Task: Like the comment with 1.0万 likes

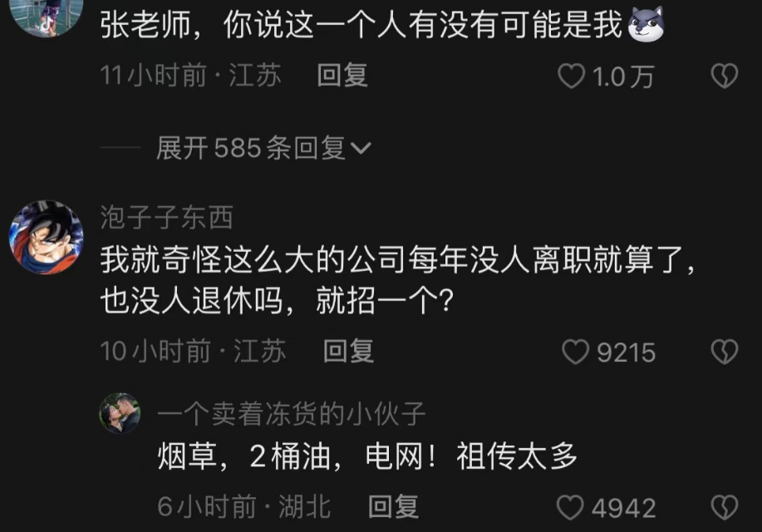Action: point(572,76)
